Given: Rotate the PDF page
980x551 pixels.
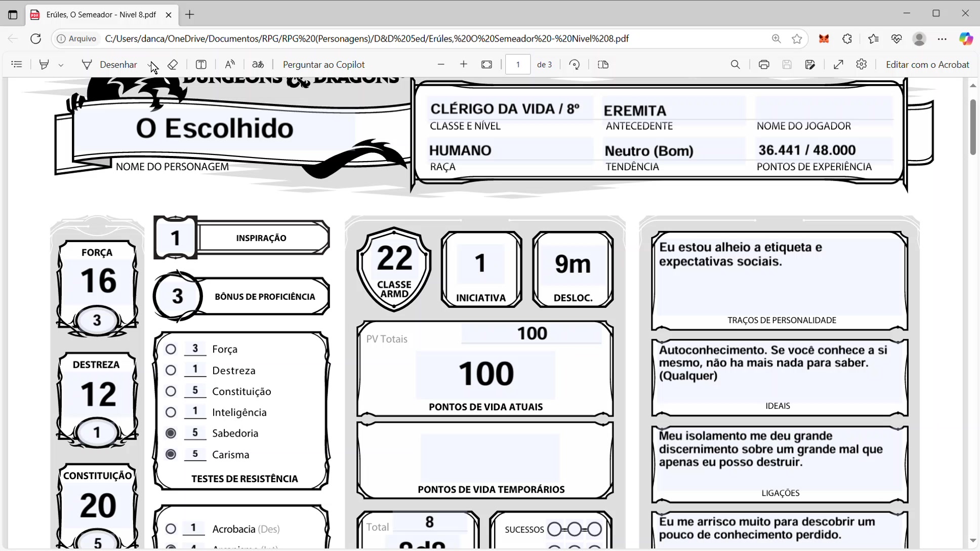Looking at the screenshot, I should [x=575, y=64].
